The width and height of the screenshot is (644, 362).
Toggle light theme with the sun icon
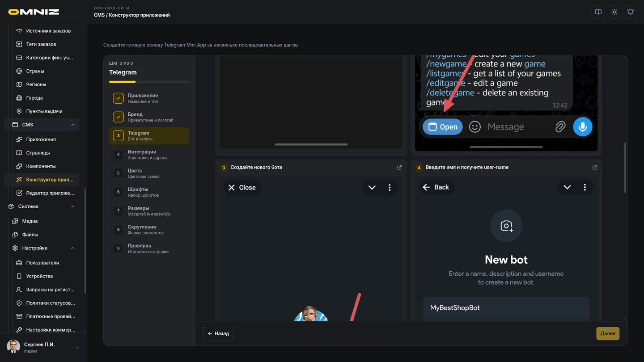(x=614, y=12)
